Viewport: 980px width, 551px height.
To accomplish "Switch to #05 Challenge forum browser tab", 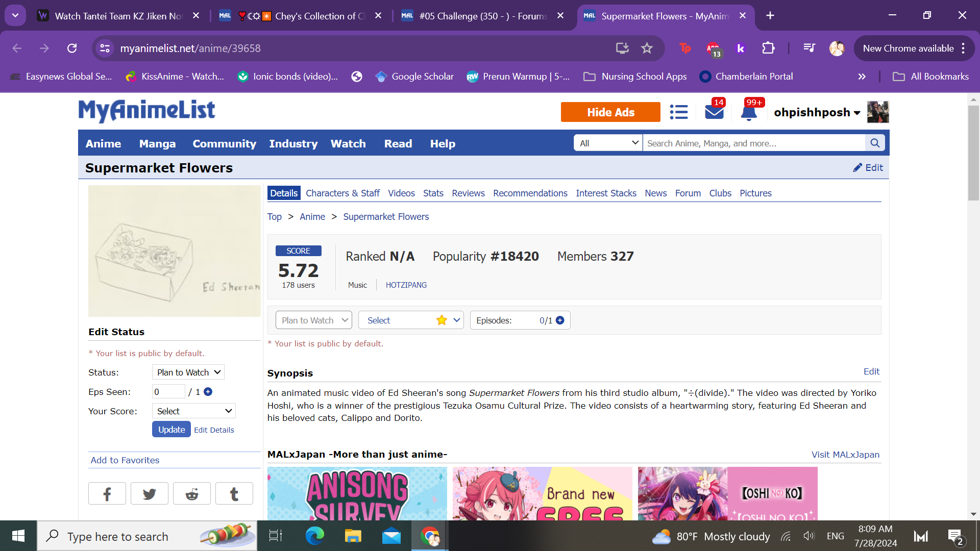I will [x=482, y=16].
